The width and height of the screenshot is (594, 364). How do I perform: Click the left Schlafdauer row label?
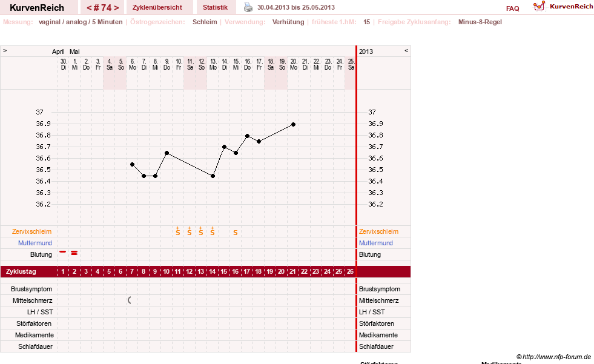(35, 346)
